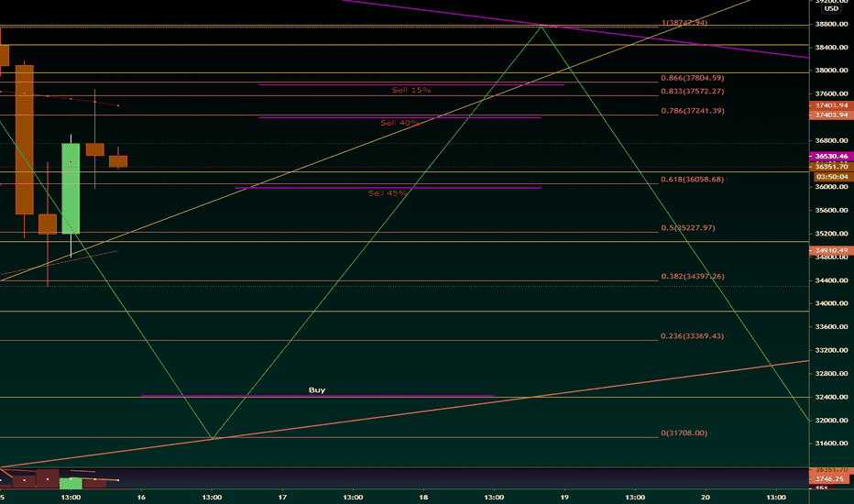Click the 36000.00 price axis label
The width and height of the screenshot is (854, 504).
click(x=832, y=187)
